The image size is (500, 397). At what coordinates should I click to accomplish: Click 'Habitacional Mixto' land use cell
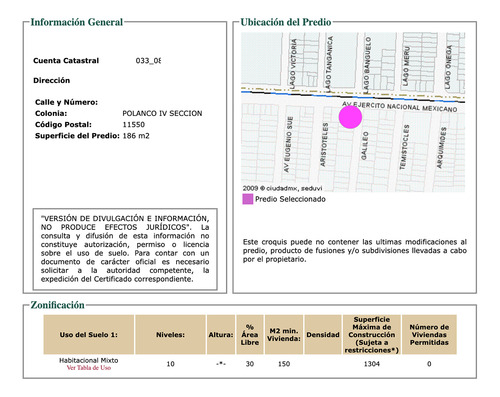click(x=89, y=360)
